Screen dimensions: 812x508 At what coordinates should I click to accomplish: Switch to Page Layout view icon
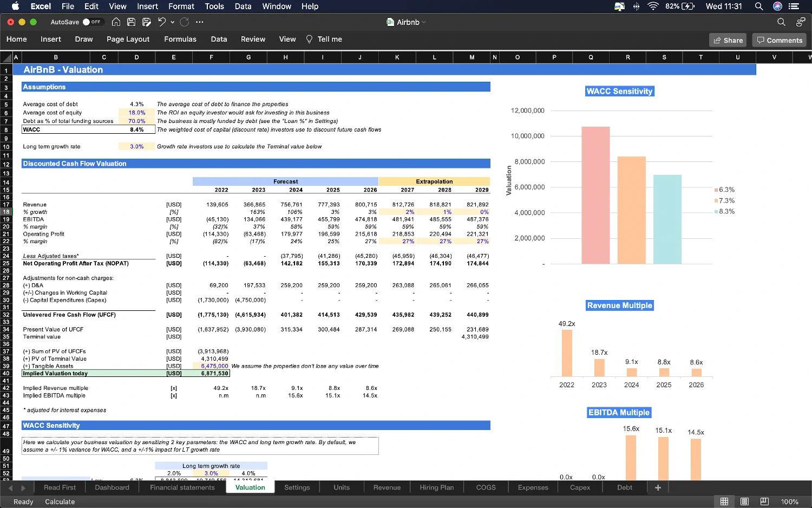(744, 502)
